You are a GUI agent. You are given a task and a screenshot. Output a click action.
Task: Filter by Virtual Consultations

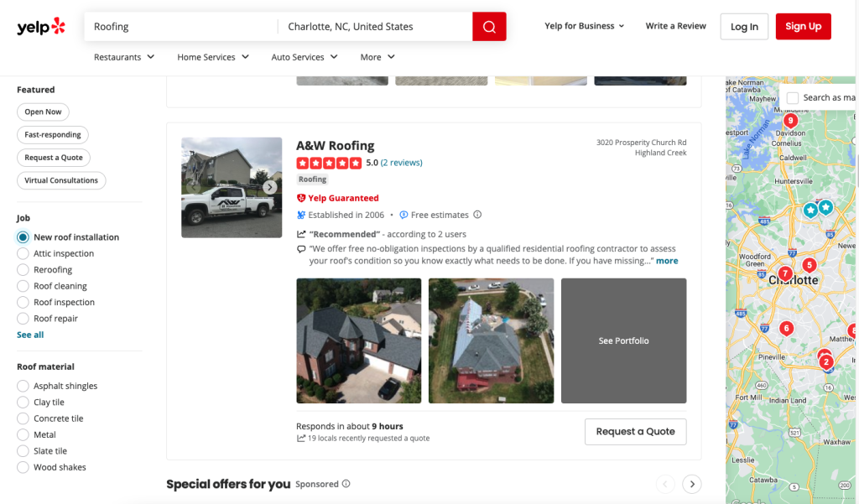tap(61, 180)
